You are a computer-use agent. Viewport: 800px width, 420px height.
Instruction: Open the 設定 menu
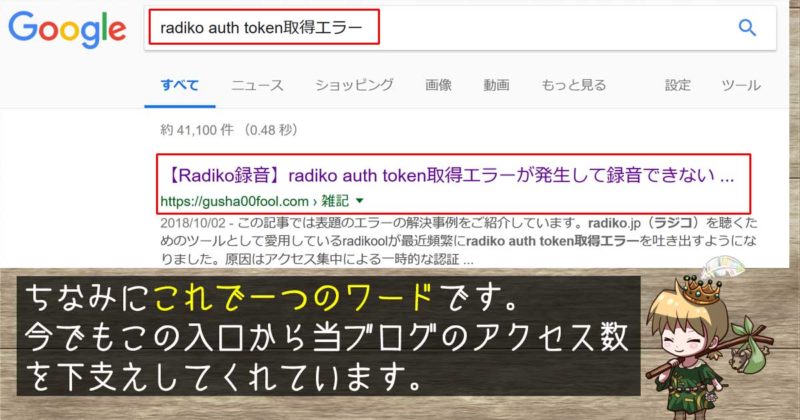[678, 85]
